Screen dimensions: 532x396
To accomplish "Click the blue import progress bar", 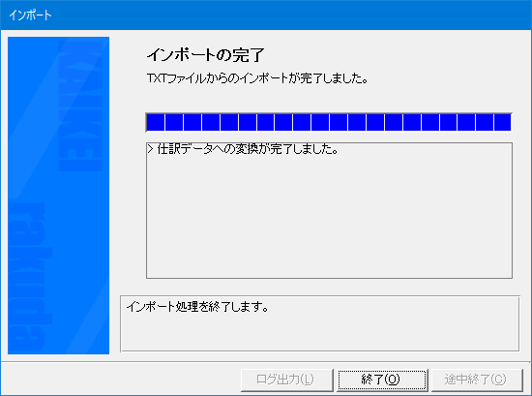I will pyautogui.click(x=329, y=122).
